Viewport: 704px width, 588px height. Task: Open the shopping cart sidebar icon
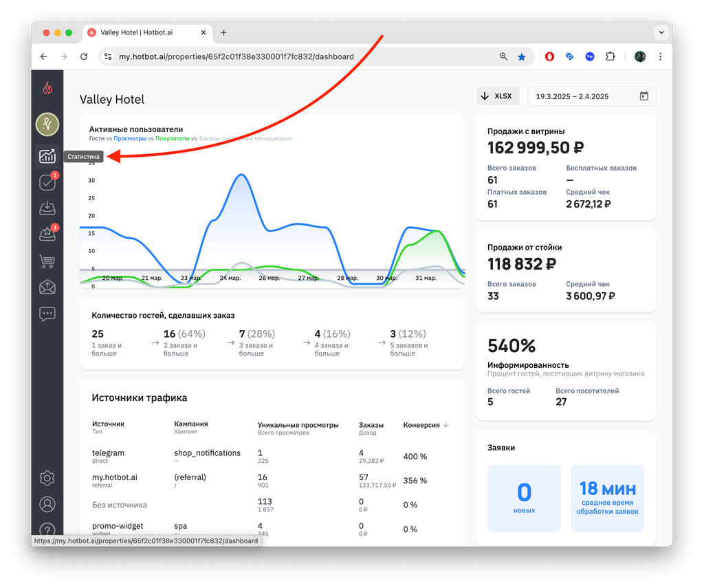tap(47, 261)
